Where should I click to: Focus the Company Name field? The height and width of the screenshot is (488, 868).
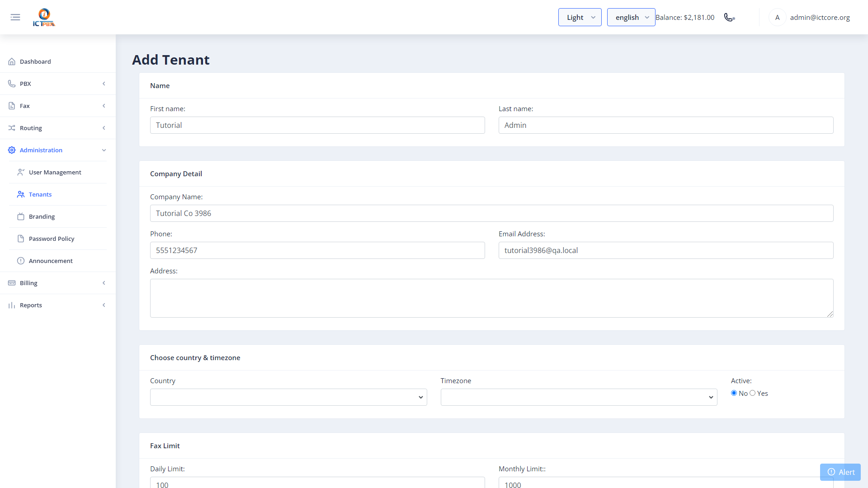(492, 213)
